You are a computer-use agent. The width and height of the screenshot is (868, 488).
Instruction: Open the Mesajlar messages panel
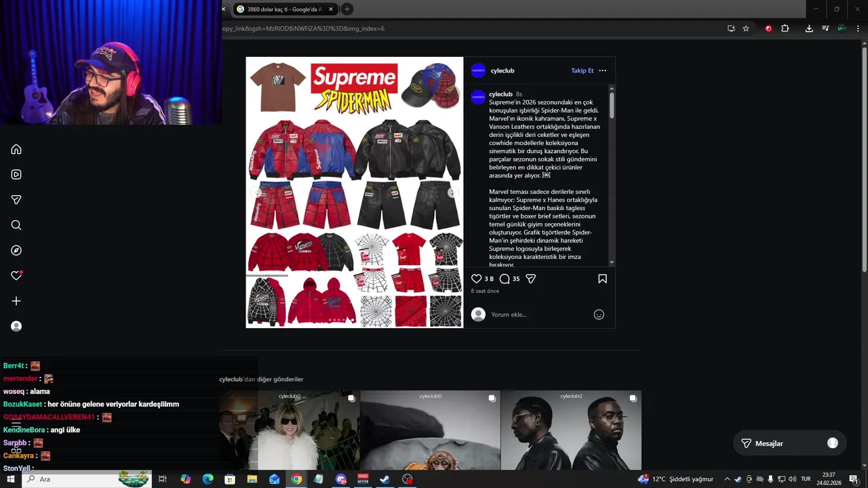pyautogui.click(x=789, y=443)
